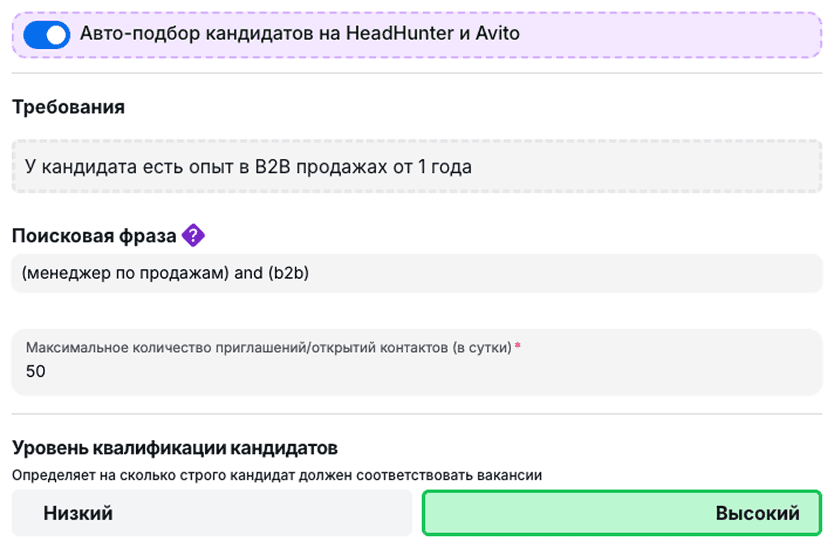Click the purple question-mark help icon
Image resolution: width=834 pixels, height=549 pixels.
[193, 236]
